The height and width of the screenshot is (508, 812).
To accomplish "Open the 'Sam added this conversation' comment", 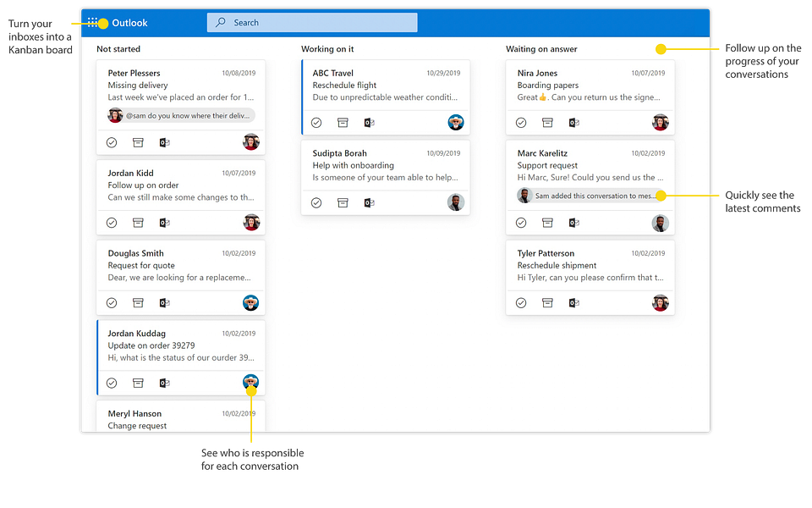I will [x=591, y=196].
